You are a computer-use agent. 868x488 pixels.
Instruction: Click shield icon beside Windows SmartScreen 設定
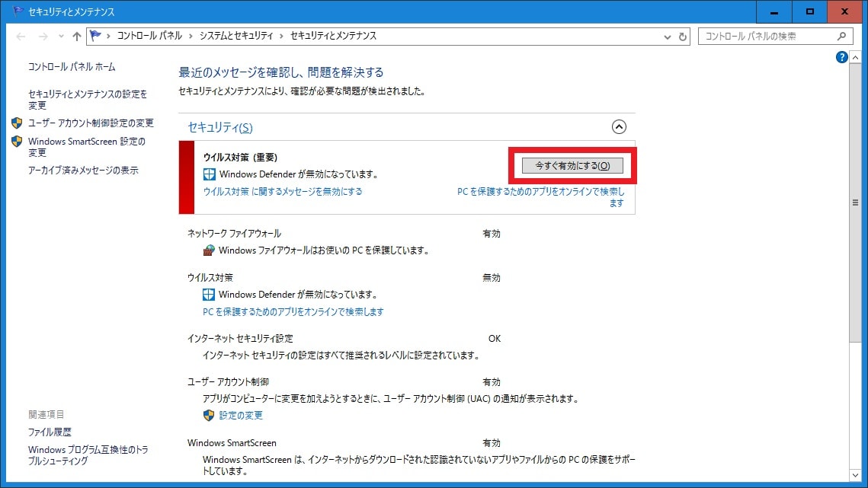pos(17,142)
